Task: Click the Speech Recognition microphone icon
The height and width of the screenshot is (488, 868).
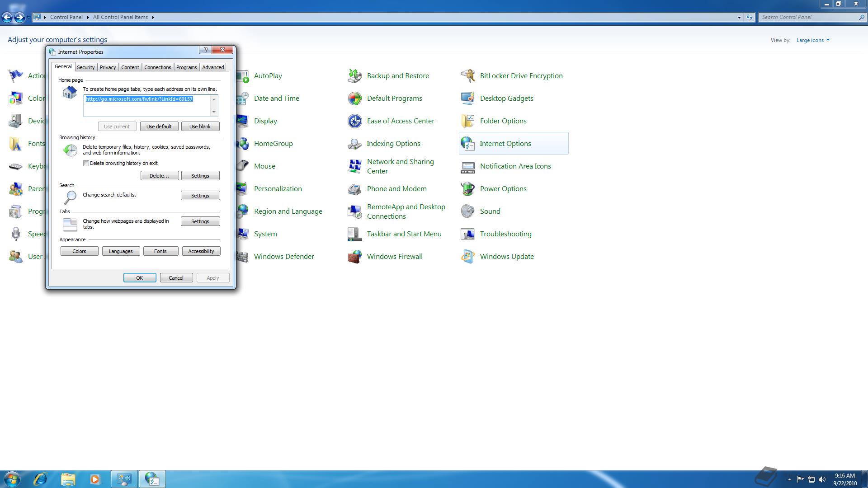Action: 16,234
